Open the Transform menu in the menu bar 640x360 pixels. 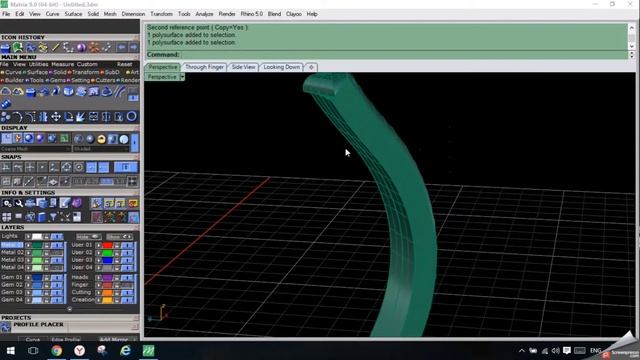point(161,14)
